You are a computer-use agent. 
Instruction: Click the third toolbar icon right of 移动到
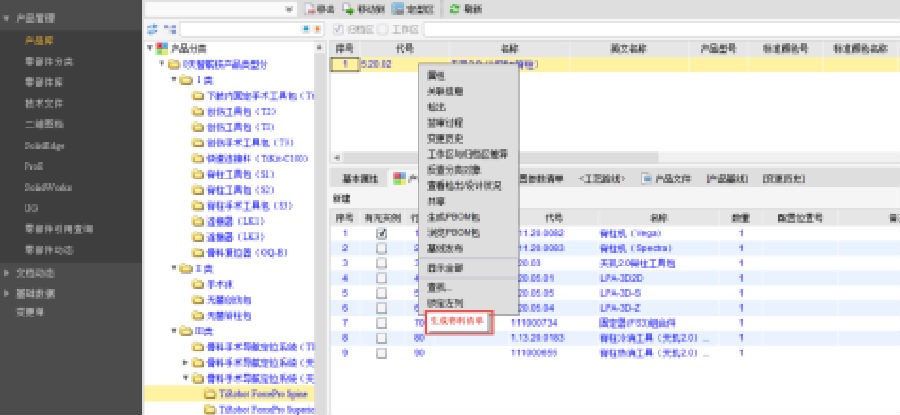(455, 9)
